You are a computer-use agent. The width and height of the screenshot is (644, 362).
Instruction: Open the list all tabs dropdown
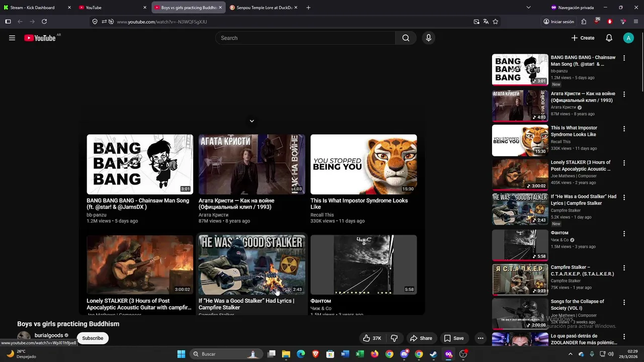[528, 8]
